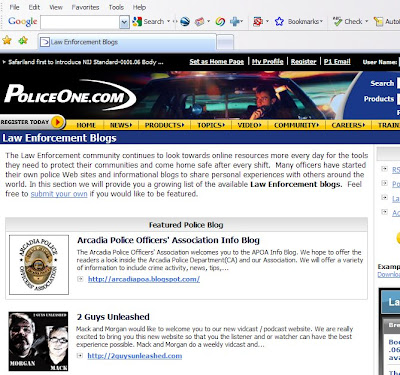Click the yellow Favorites star icon
Viewport: 400px width, 375px height.
(7, 41)
